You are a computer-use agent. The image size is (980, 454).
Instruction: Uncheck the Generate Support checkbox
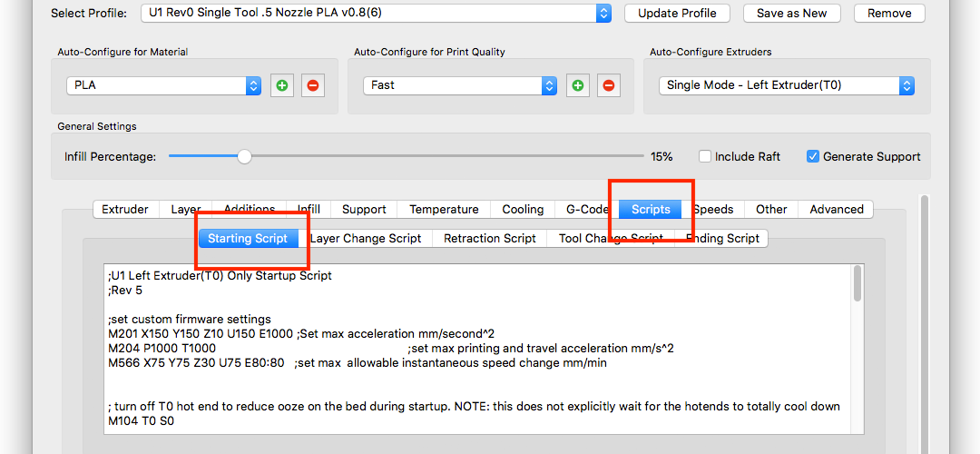(813, 156)
